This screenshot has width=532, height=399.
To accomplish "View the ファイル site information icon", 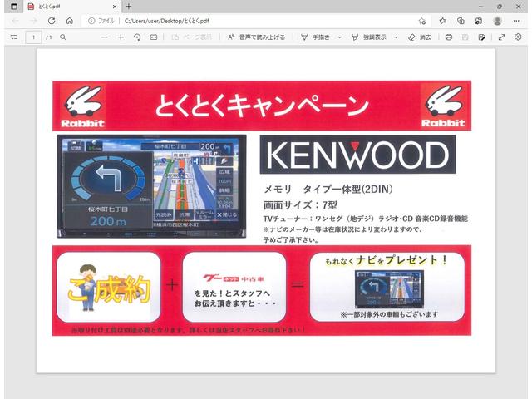I will pos(91,21).
